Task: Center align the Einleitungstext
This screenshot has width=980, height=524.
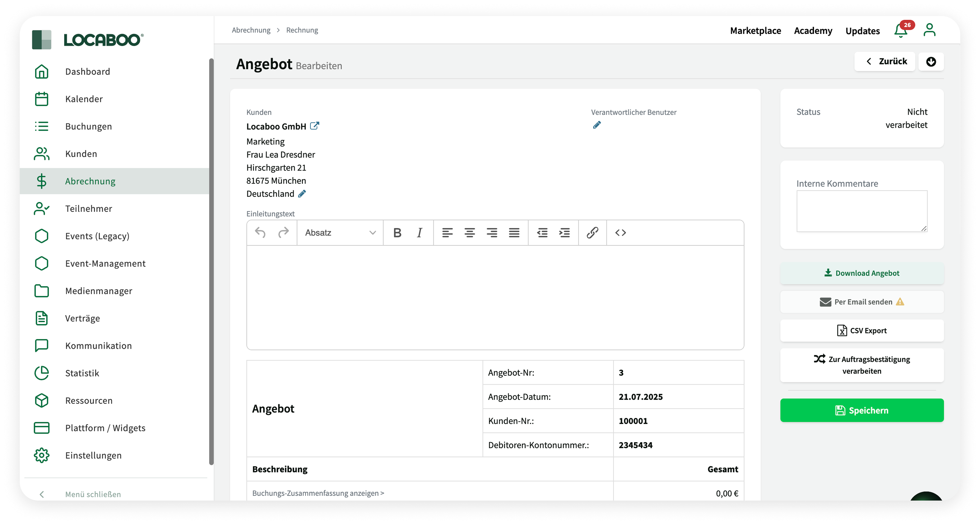Action: [469, 233]
